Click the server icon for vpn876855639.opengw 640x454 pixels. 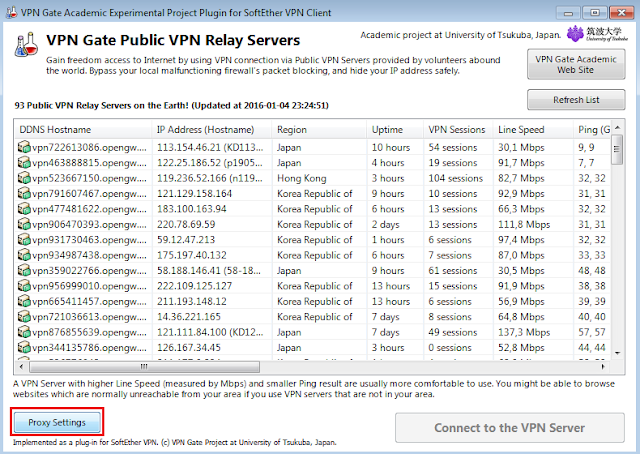point(24,332)
